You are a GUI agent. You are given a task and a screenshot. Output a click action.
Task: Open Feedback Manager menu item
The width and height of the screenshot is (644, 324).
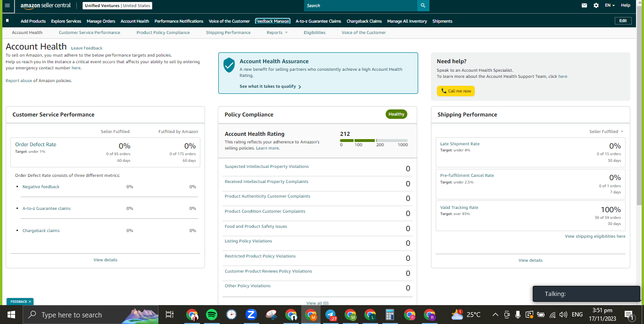coord(272,21)
